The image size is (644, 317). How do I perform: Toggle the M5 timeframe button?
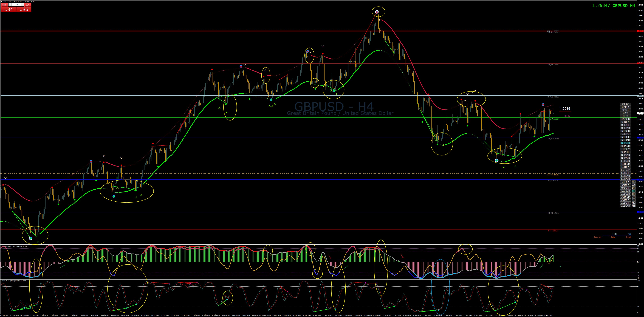pos(633,203)
